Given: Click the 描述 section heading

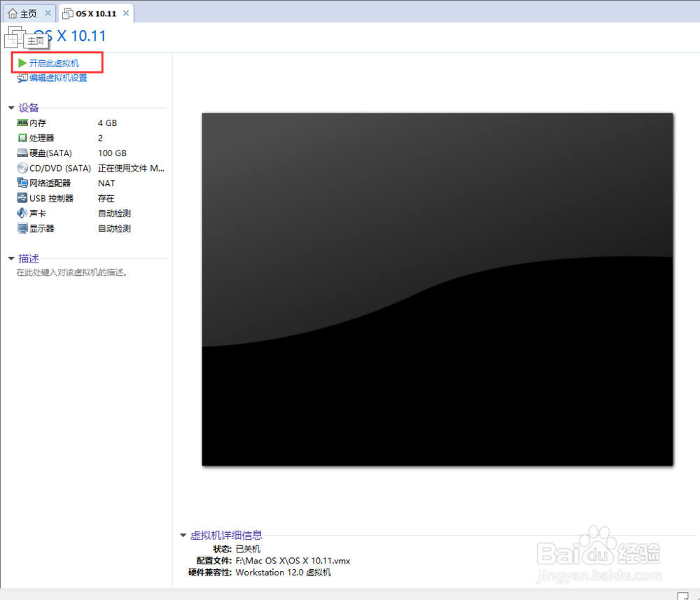Looking at the screenshot, I should coord(29,258).
